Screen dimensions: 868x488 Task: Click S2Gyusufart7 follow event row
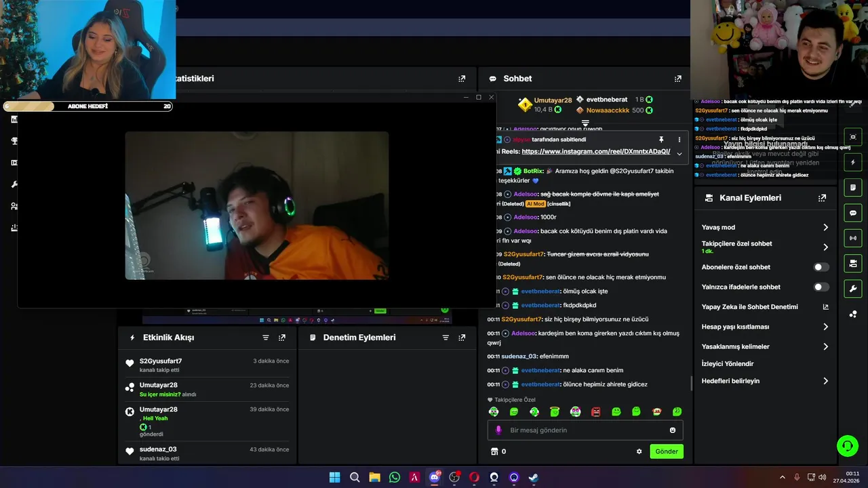click(208, 365)
